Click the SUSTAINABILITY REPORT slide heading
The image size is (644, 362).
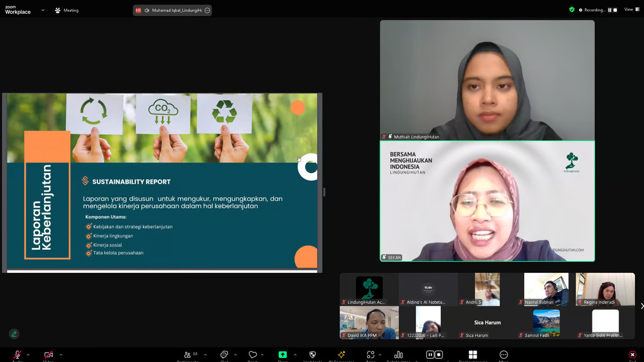[x=131, y=182]
